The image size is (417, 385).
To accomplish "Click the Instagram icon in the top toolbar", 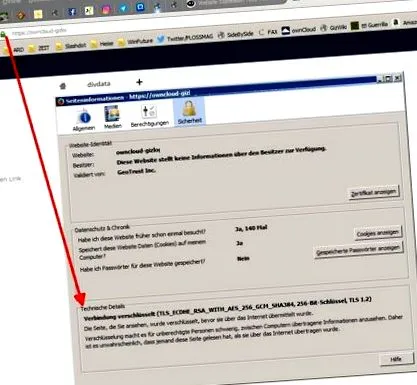I will pyautogui.click(x=106, y=10).
